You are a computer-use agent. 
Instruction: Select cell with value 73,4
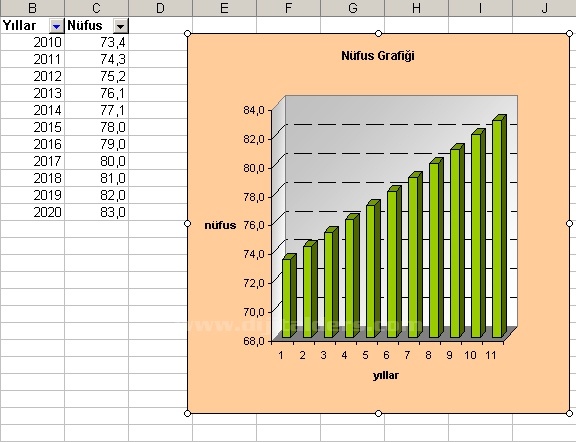(x=96, y=42)
